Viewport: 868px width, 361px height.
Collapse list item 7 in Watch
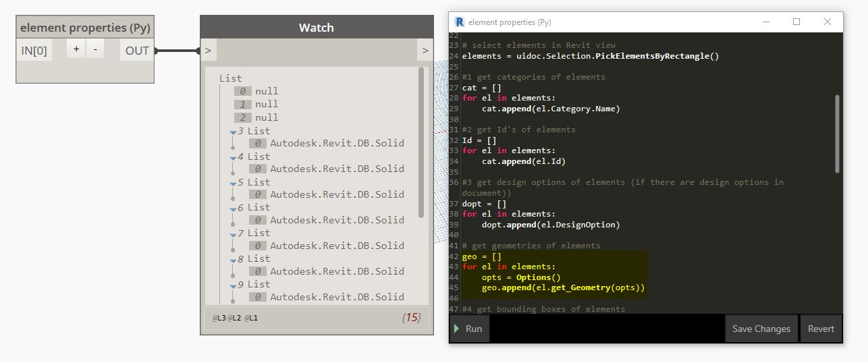(x=233, y=234)
